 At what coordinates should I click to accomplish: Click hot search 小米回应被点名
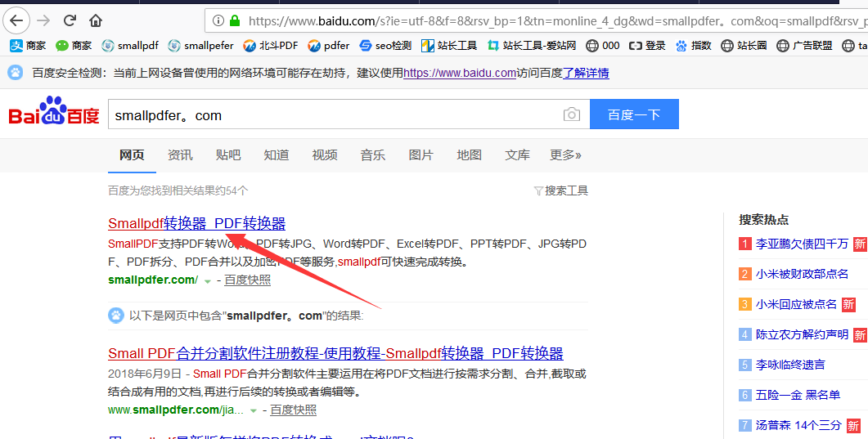point(796,304)
